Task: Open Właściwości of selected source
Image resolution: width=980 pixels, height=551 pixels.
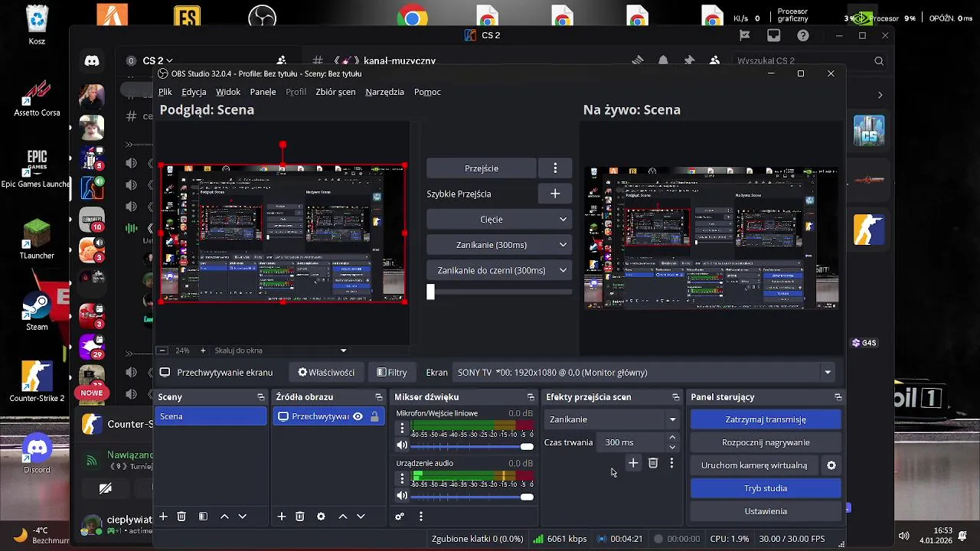Action: point(326,373)
